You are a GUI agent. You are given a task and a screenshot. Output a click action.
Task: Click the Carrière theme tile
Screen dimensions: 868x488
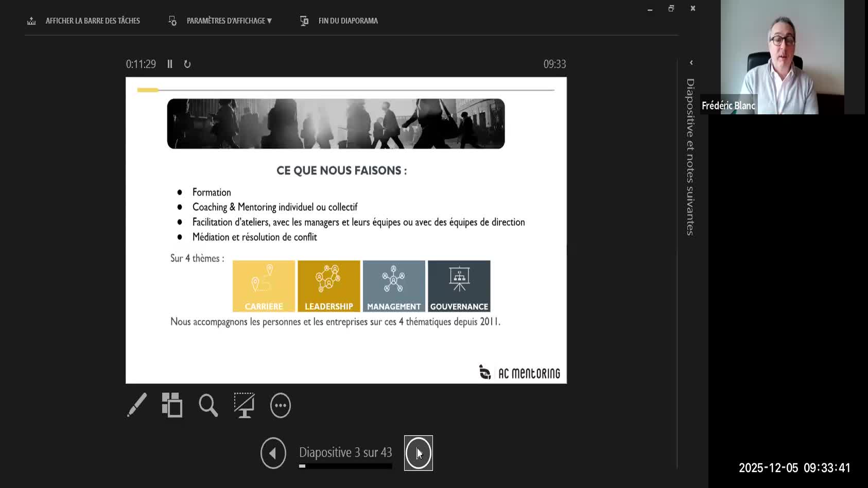coord(264,286)
